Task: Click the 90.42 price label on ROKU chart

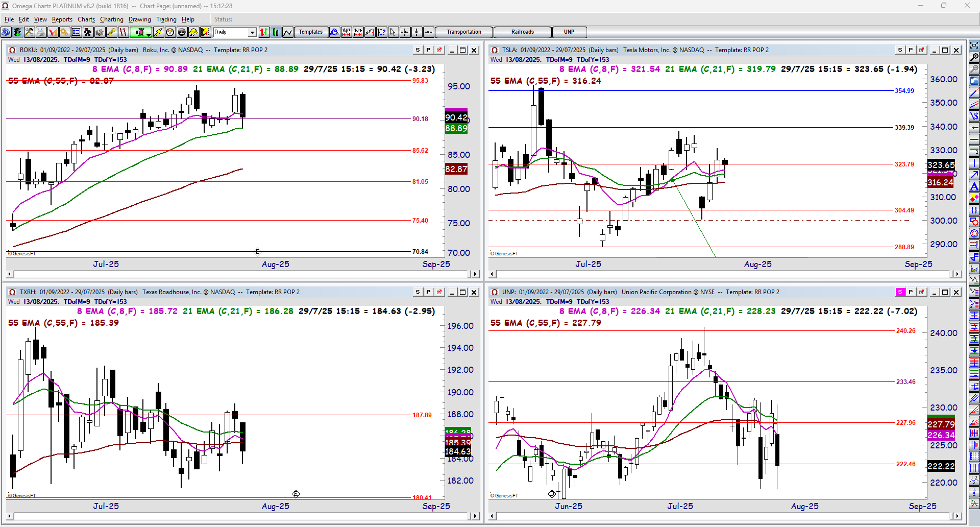Action: [x=456, y=118]
